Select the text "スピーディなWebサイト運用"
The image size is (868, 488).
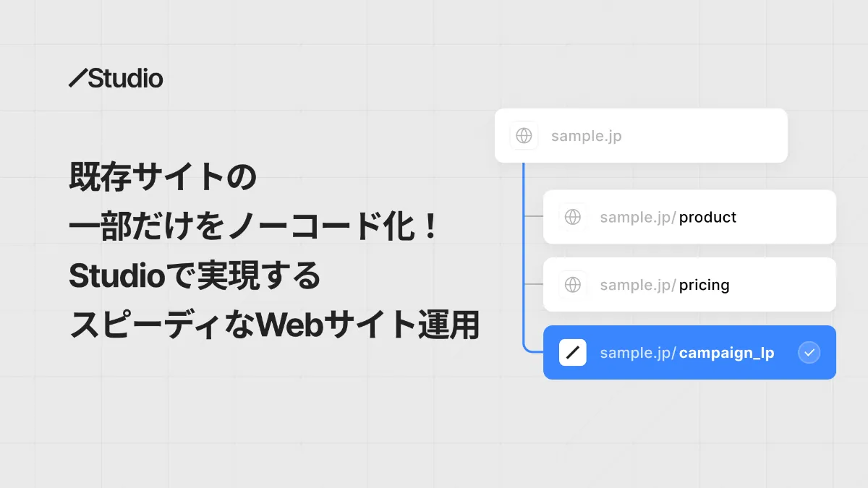(x=274, y=326)
